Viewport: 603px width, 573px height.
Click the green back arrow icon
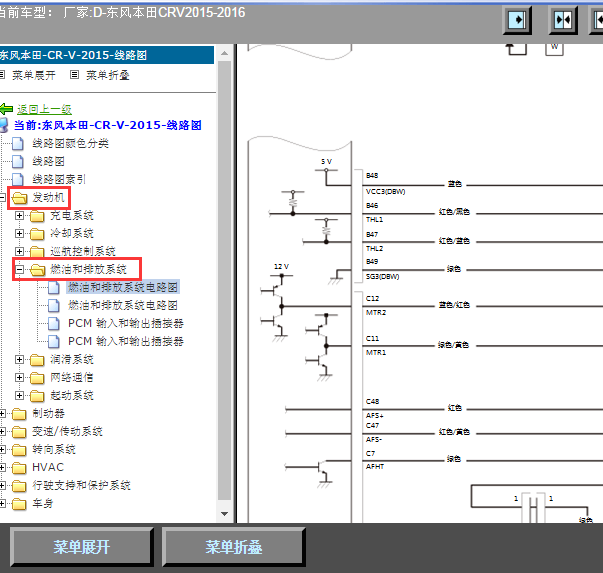(x=6, y=109)
